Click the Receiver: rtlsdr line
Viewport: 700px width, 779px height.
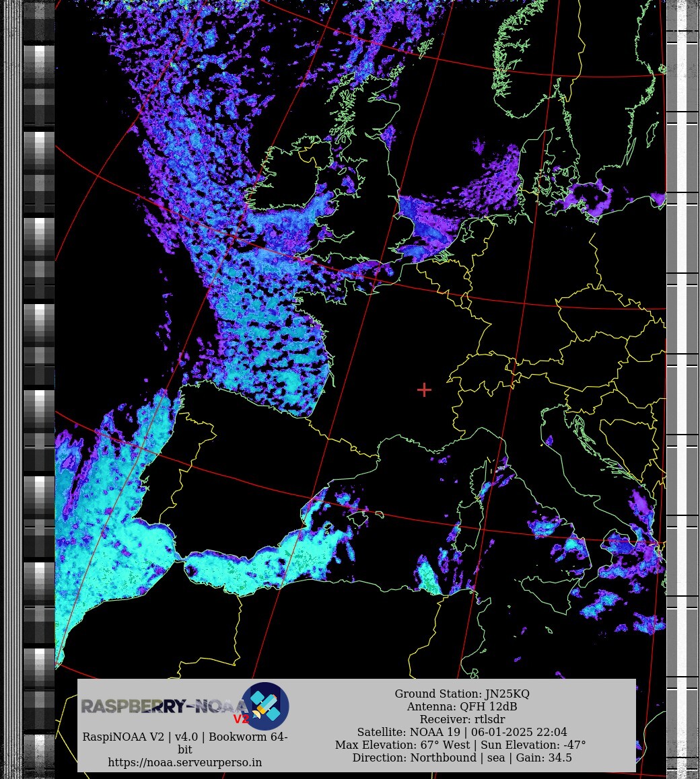462,719
